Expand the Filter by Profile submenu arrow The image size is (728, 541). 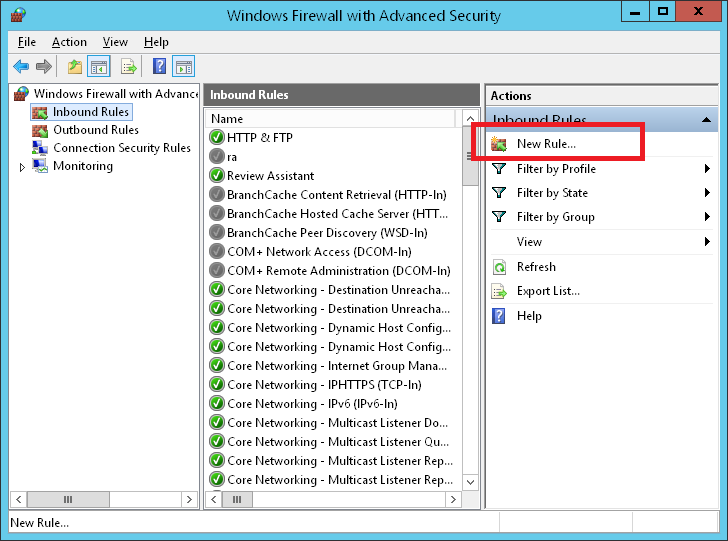click(x=707, y=169)
